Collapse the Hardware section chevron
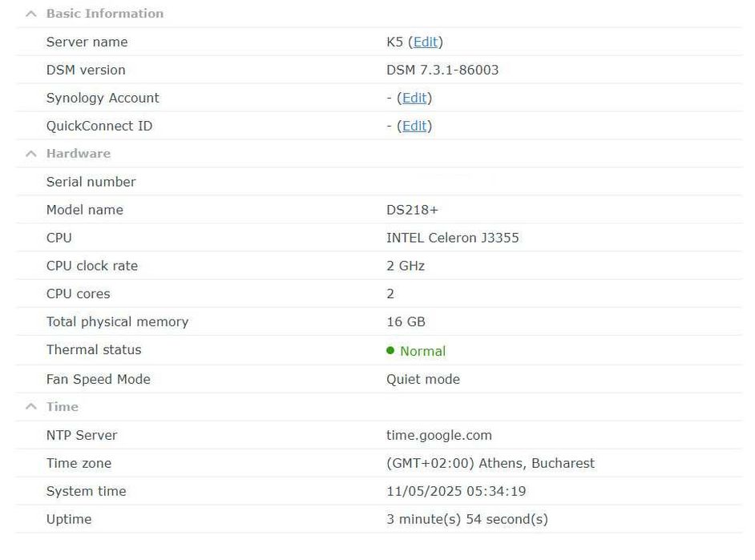Screen dimensions: 755x560 (31, 154)
